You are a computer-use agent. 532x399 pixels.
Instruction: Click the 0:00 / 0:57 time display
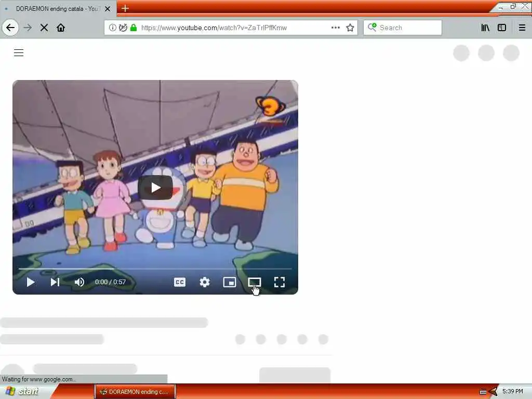tap(110, 282)
